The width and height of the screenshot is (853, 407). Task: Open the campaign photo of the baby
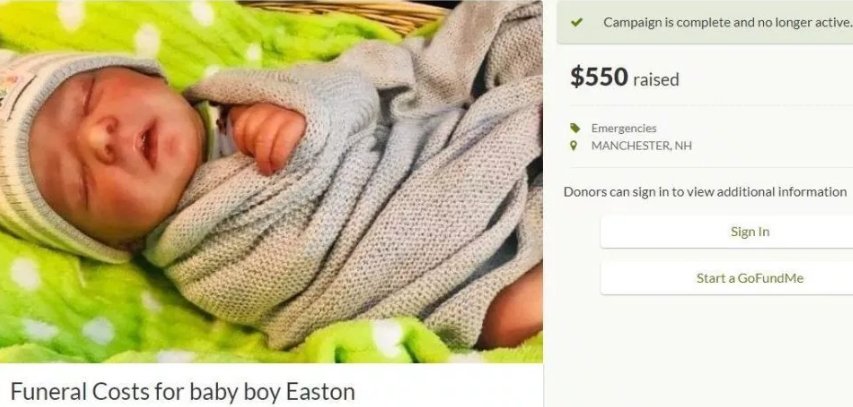tap(271, 181)
